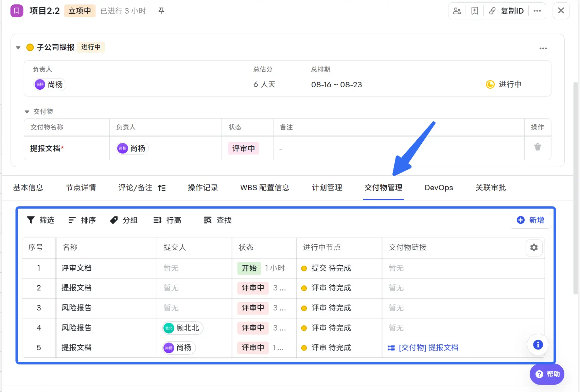
Task: Open column settings gear in the deliverables table
Action: pos(534,248)
